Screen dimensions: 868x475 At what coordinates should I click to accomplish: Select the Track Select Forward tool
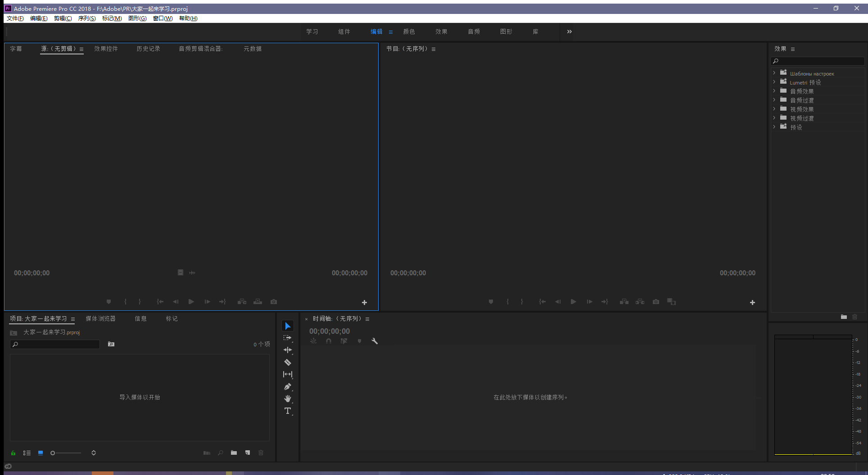(x=288, y=338)
